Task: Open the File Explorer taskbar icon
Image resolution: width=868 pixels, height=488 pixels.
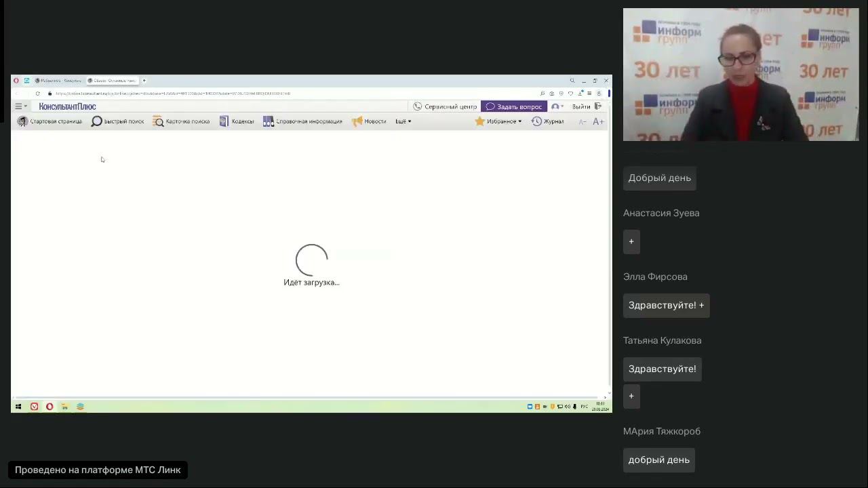Action: (64, 407)
